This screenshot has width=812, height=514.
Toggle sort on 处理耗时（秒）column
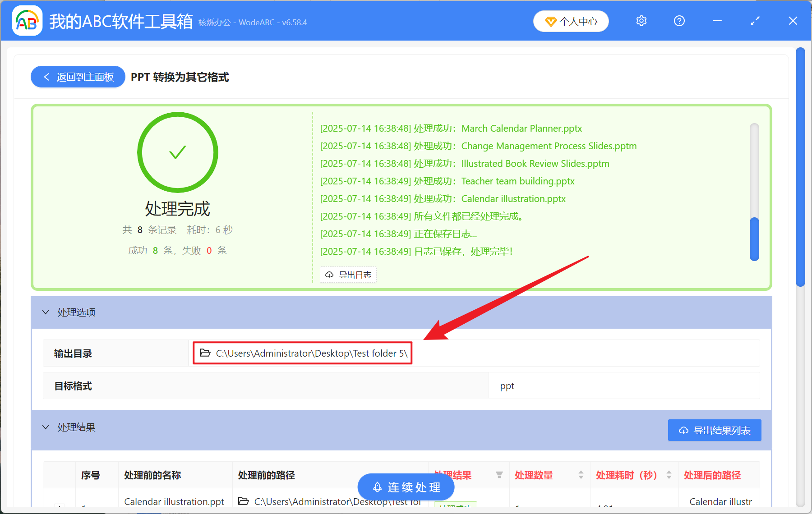click(x=669, y=475)
